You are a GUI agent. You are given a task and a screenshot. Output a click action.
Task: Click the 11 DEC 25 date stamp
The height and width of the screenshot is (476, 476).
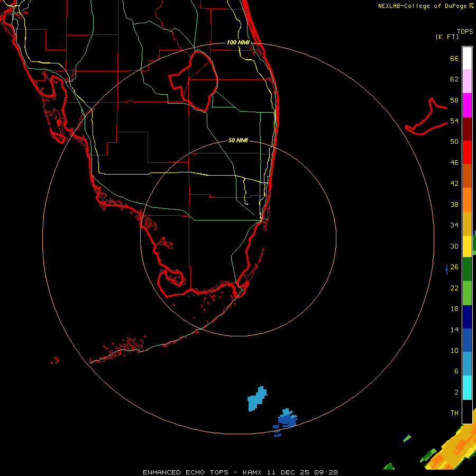pos(288,472)
